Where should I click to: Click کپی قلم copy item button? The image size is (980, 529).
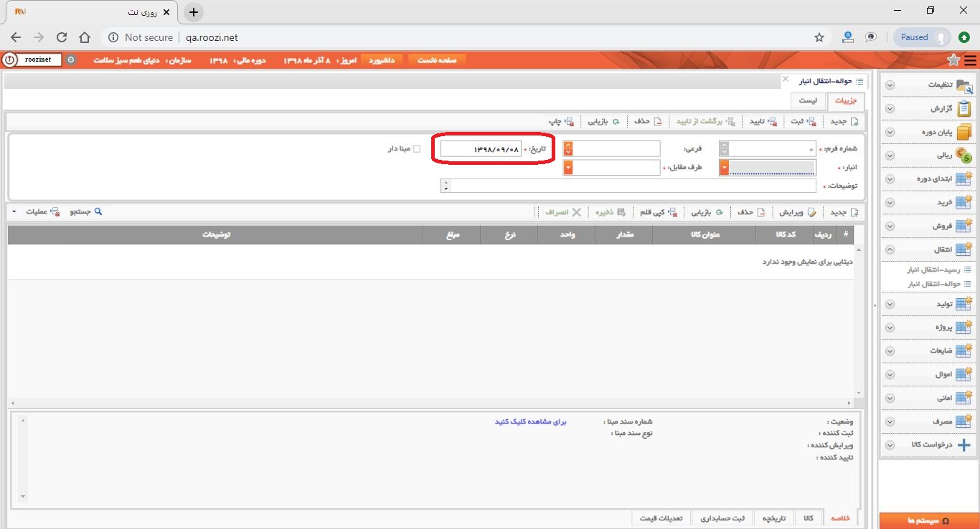pos(657,212)
